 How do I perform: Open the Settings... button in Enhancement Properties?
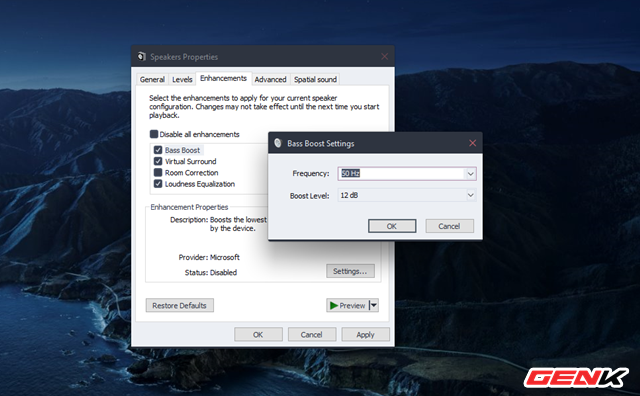[x=350, y=271]
